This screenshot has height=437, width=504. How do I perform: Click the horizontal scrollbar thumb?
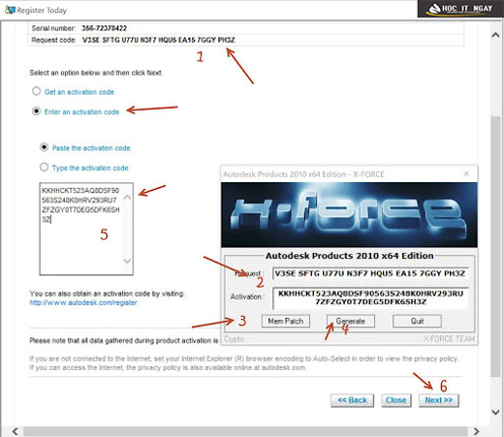click(x=245, y=431)
